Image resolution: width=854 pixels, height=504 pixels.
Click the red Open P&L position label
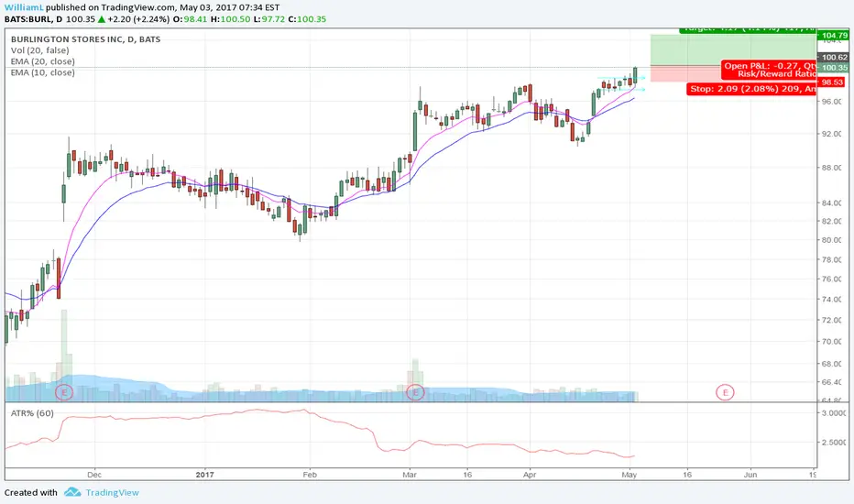click(769, 70)
